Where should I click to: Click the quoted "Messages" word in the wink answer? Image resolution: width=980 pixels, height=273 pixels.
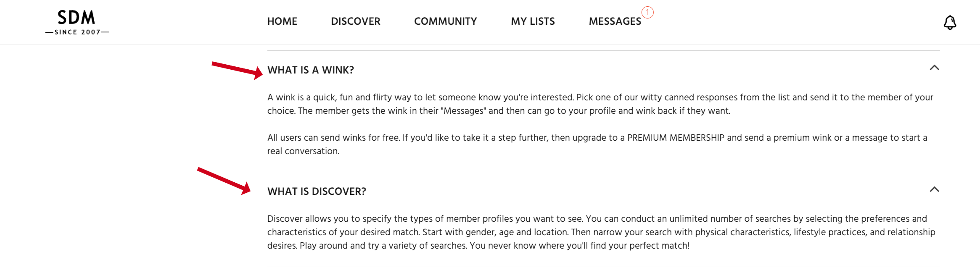(463, 111)
